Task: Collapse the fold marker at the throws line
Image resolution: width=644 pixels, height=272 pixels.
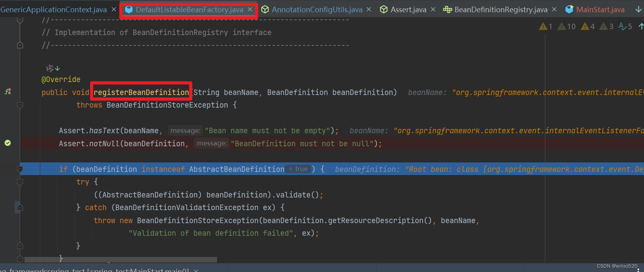Action: pos(20,105)
